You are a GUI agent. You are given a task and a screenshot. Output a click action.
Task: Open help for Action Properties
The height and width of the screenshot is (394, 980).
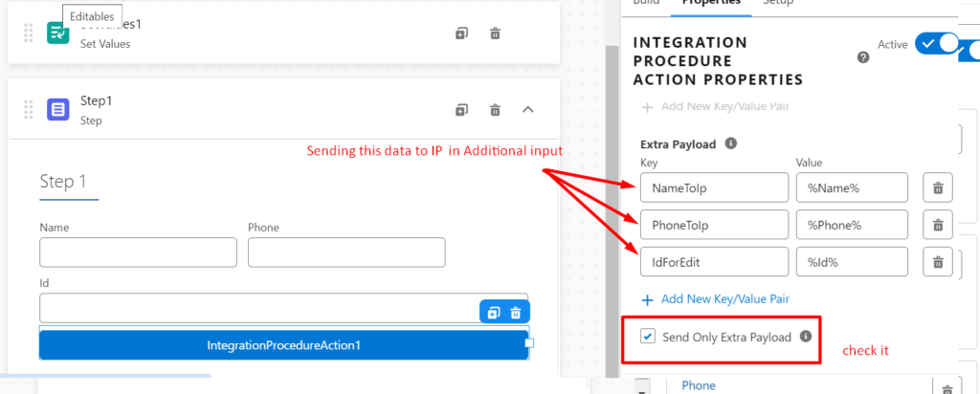(863, 57)
